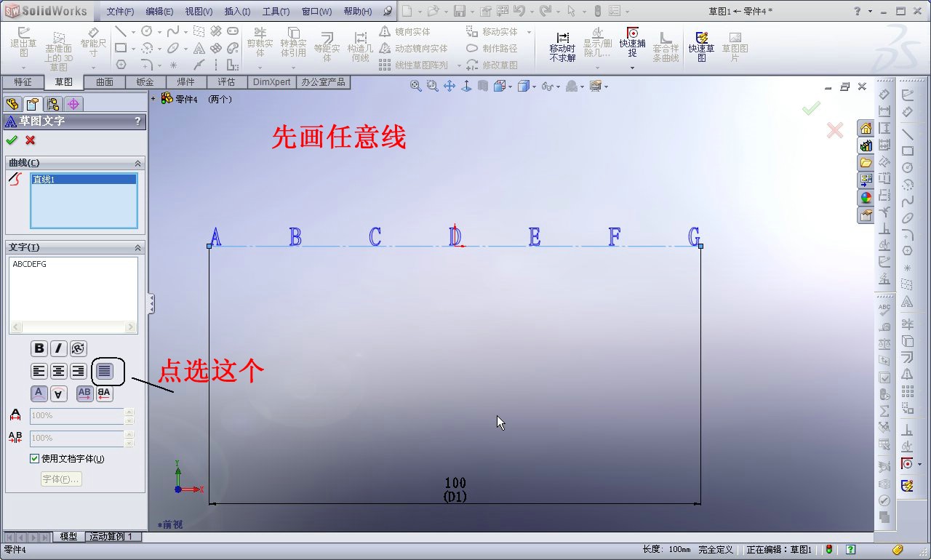Select the Ellipse sketch tool
This screenshot has width=931, height=560.
[x=172, y=48]
